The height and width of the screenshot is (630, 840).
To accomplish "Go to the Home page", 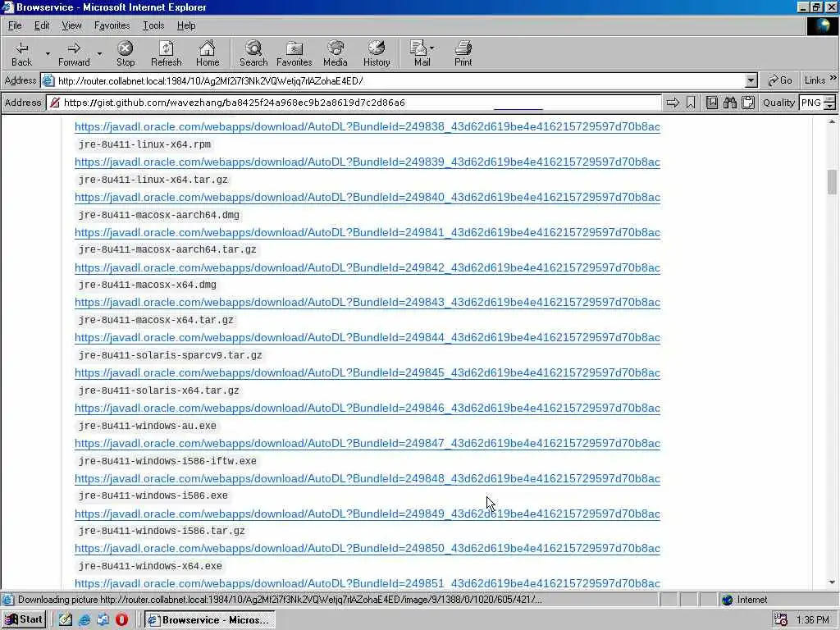I will click(208, 53).
